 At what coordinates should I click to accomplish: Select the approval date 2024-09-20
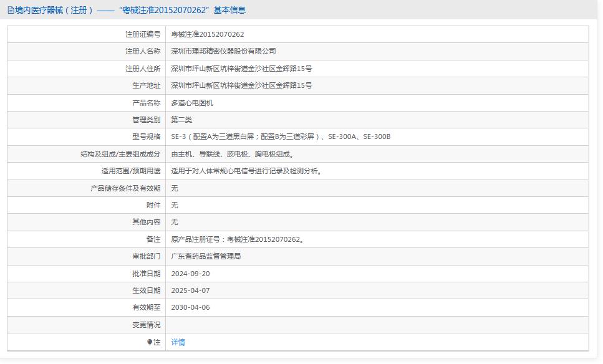(x=190, y=274)
